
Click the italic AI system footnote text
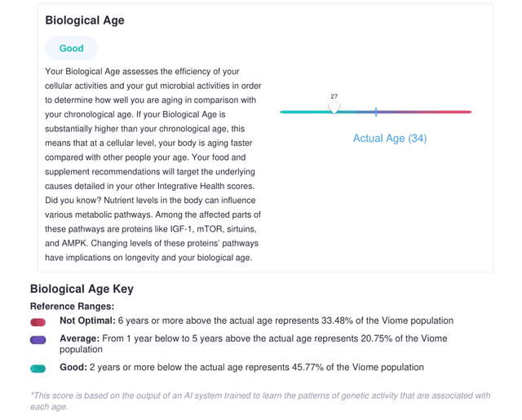(259, 400)
